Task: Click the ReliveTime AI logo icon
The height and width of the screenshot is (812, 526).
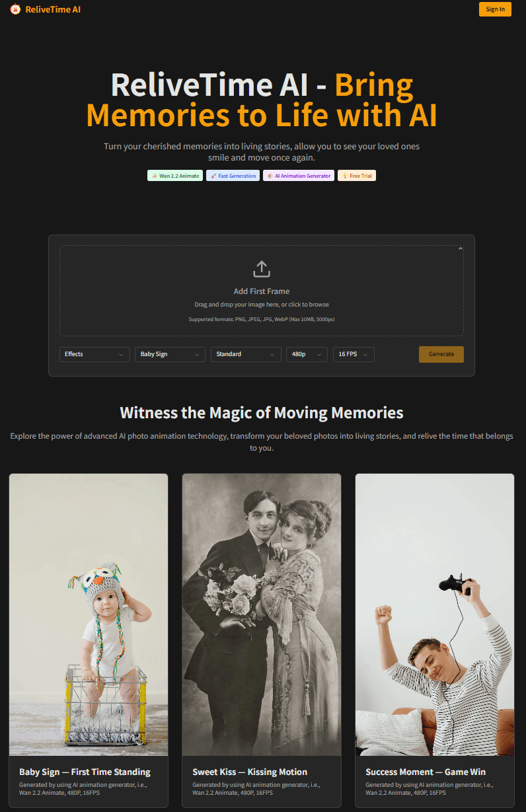Action: (15, 9)
